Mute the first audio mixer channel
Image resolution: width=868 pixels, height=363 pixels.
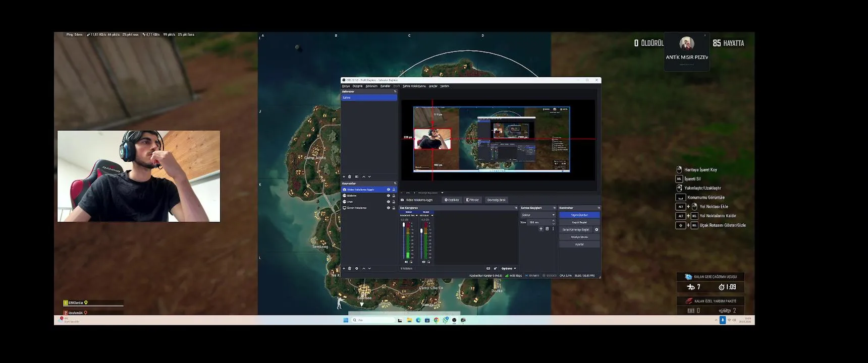pyautogui.click(x=406, y=262)
